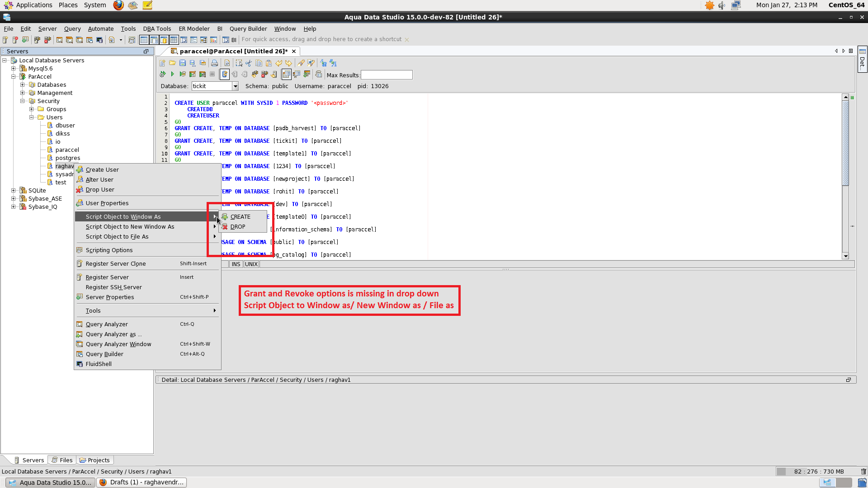Toggle the Auto Commit button in query toolbar
Viewport: 868px width, 488px height.
225,74
